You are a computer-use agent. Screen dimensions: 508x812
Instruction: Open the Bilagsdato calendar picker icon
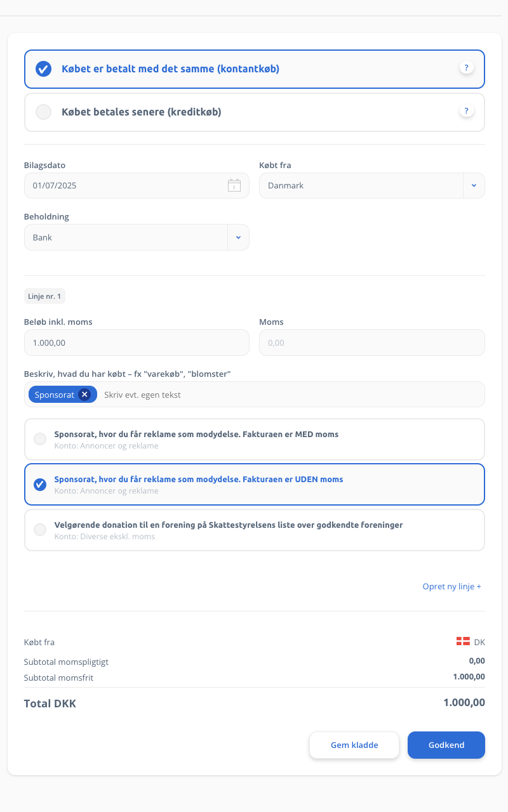click(234, 185)
